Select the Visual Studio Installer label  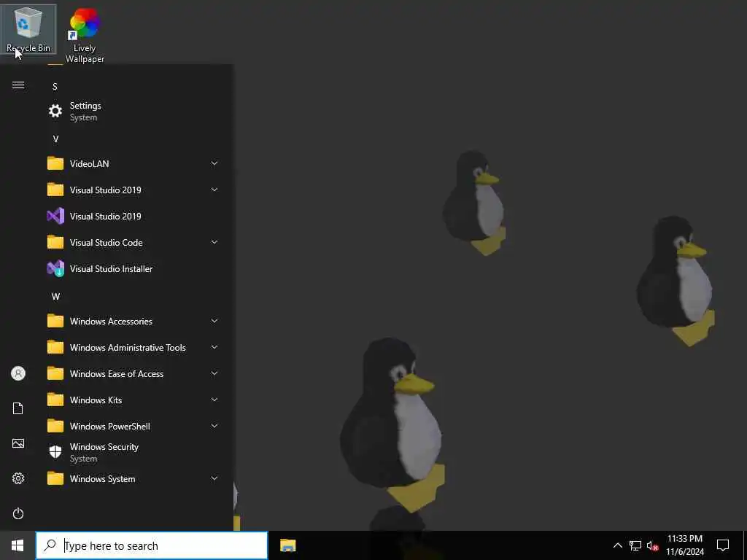tap(111, 268)
